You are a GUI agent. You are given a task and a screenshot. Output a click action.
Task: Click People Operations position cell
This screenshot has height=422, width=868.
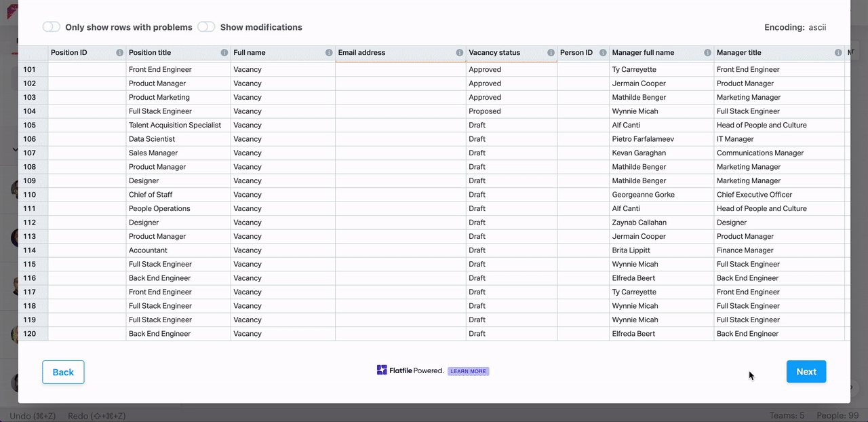(178, 208)
